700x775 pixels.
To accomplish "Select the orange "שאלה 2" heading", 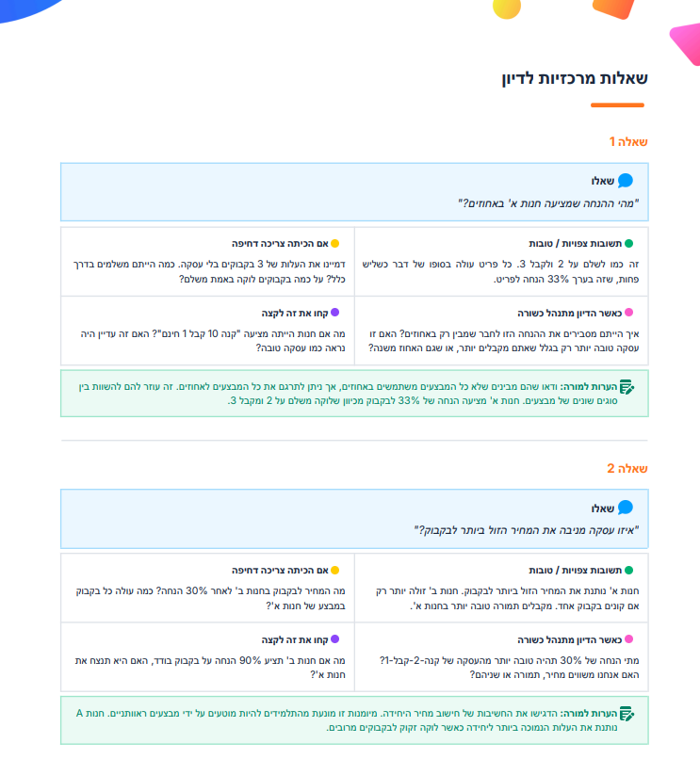I will pos(627,469).
